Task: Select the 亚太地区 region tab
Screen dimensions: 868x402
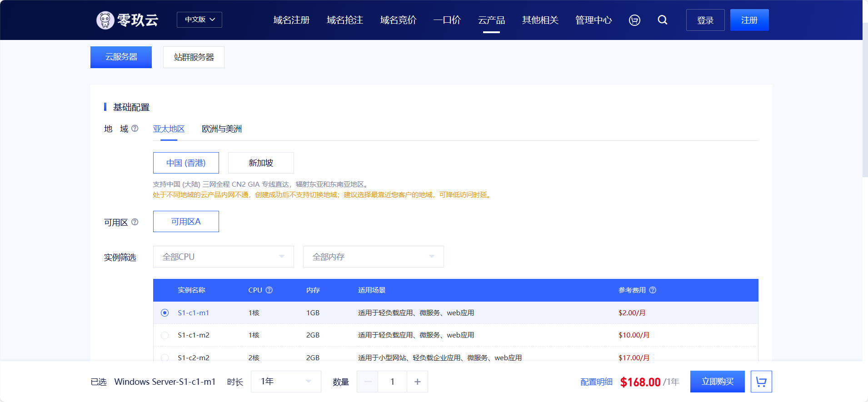Action: click(169, 129)
